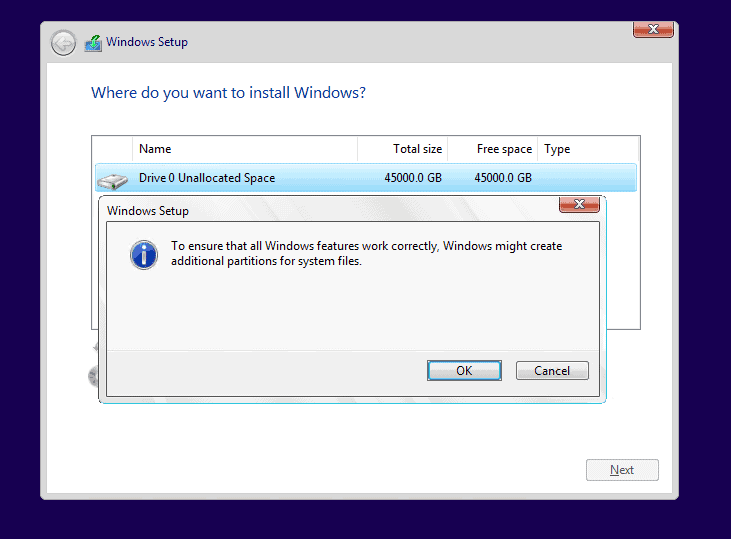Click the partially hidden Refresh icon beside dialog

[95, 347]
